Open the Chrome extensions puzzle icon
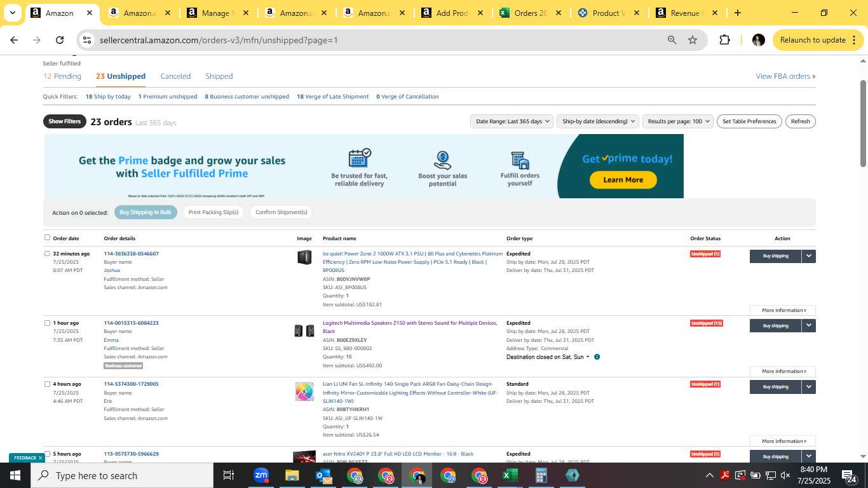Image resolution: width=868 pixels, height=488 pixels. coord(724,40)
